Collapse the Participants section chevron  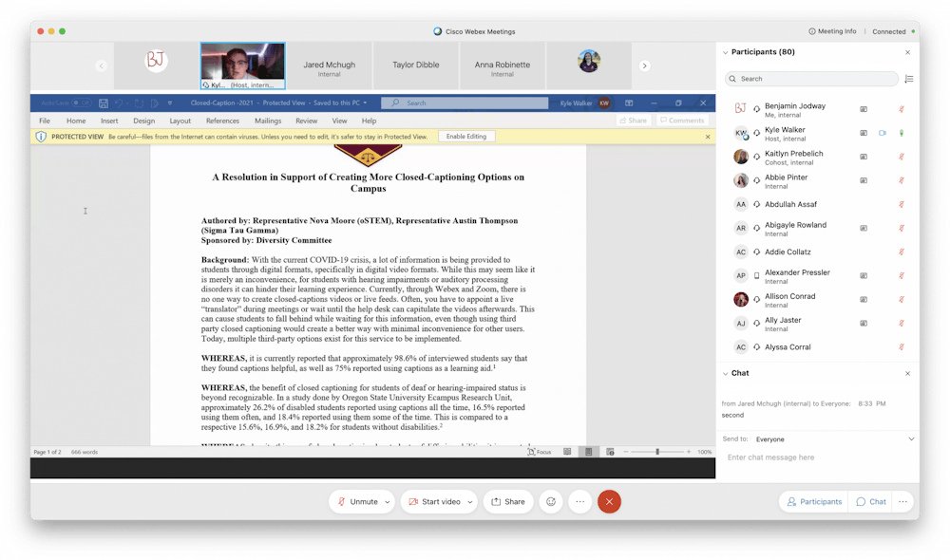click(x=725, y=52)
